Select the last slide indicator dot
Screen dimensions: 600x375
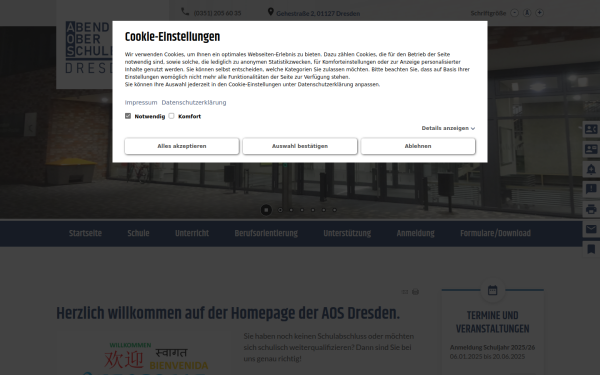pyautogui.click(x=334, y=210)
